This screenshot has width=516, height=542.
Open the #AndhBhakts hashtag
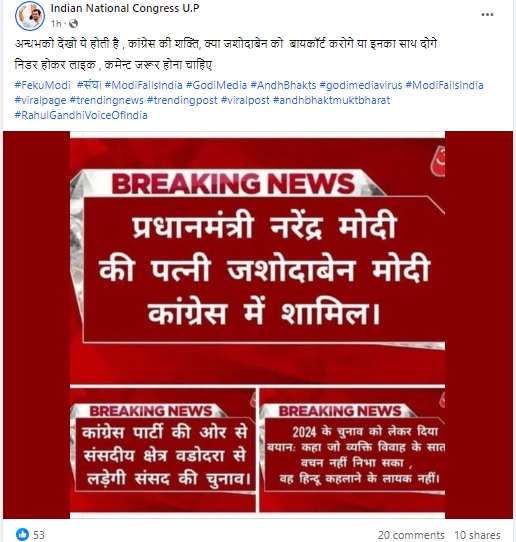click(283, 85)
